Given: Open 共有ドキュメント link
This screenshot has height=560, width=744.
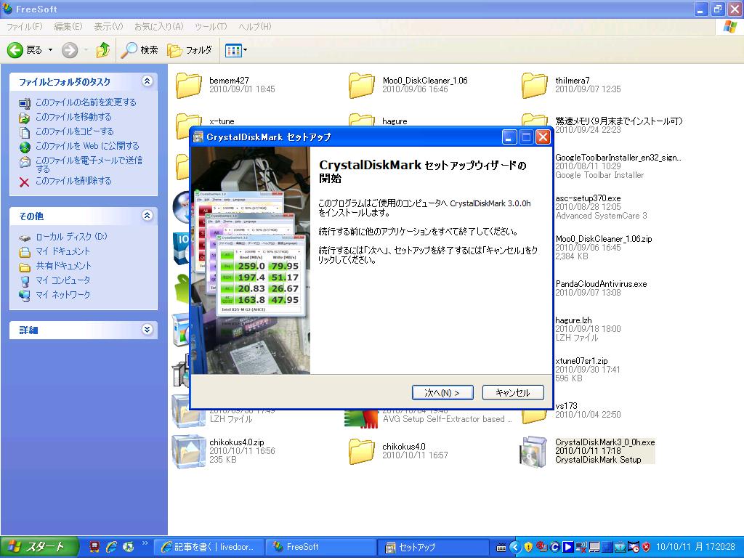Looking at the screenshot, I should 64,266.
